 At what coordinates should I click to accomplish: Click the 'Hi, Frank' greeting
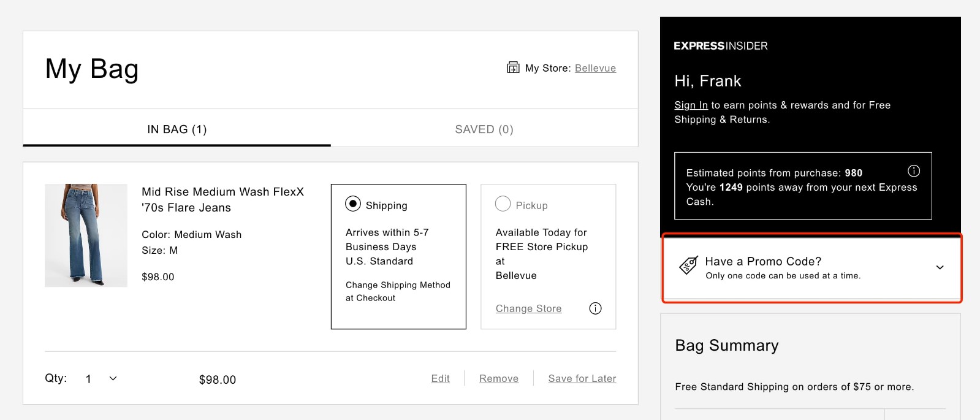(708, 81)
